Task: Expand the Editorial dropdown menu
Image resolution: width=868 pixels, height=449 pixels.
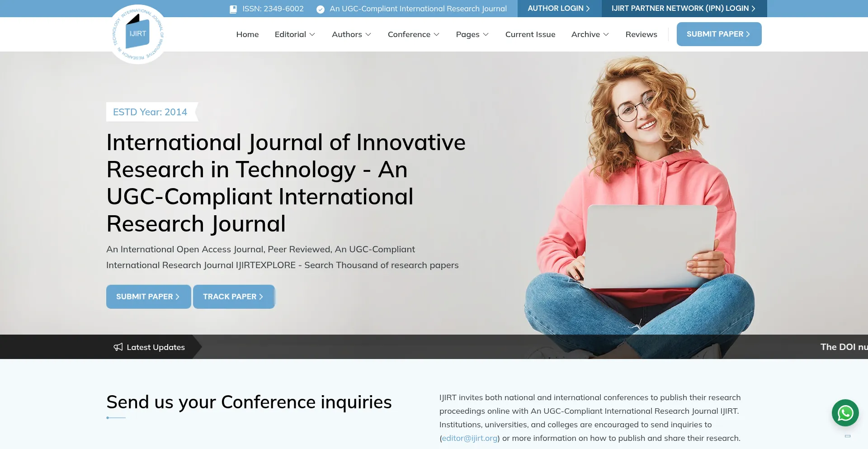Action: (x=295, y=34)
